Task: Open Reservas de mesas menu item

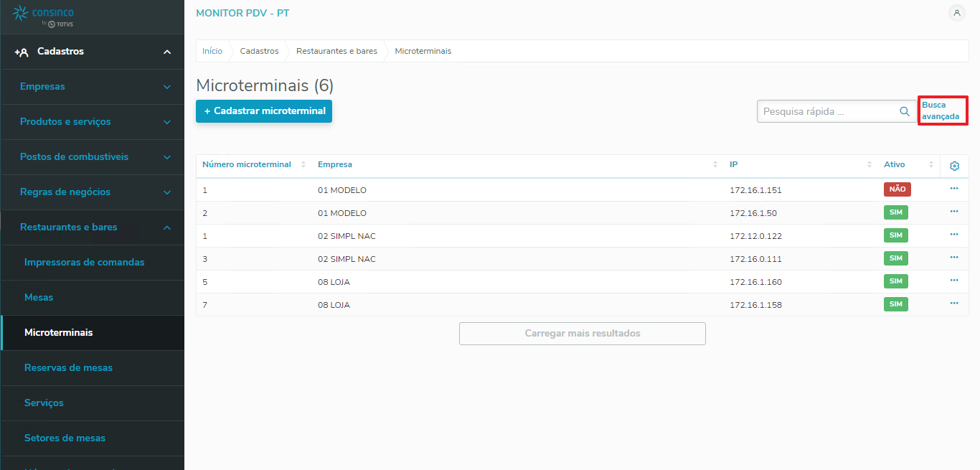Action: 93,368
